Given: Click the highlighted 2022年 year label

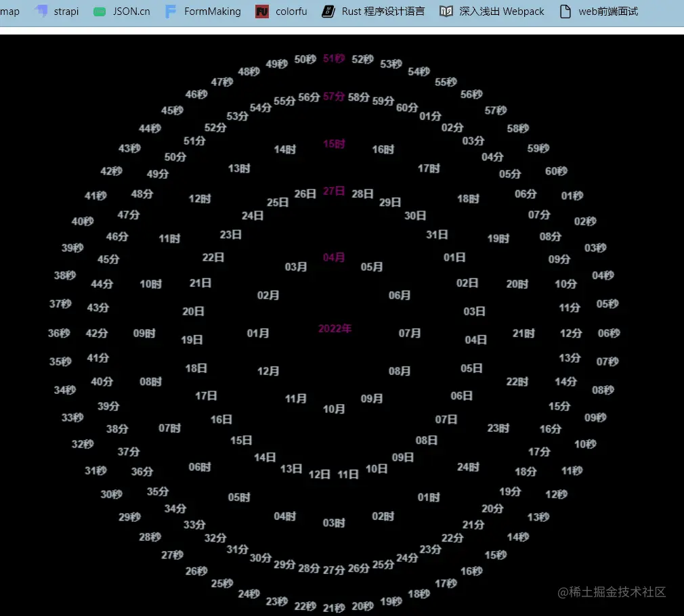Looking at the screenshot, I should pyautogui.click(x=335, y=328).
